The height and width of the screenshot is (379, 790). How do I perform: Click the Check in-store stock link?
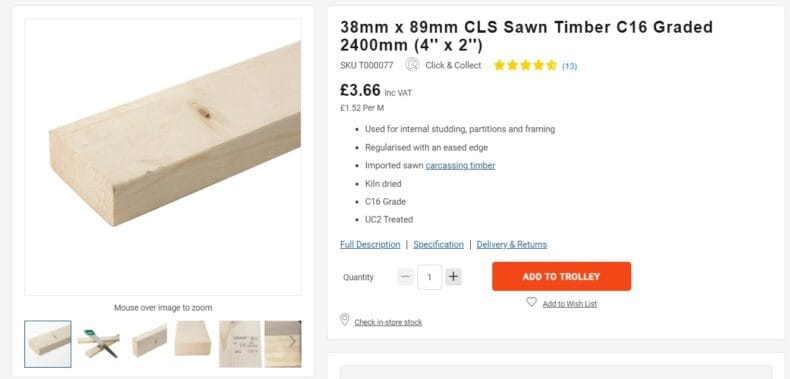click(388, 322)
